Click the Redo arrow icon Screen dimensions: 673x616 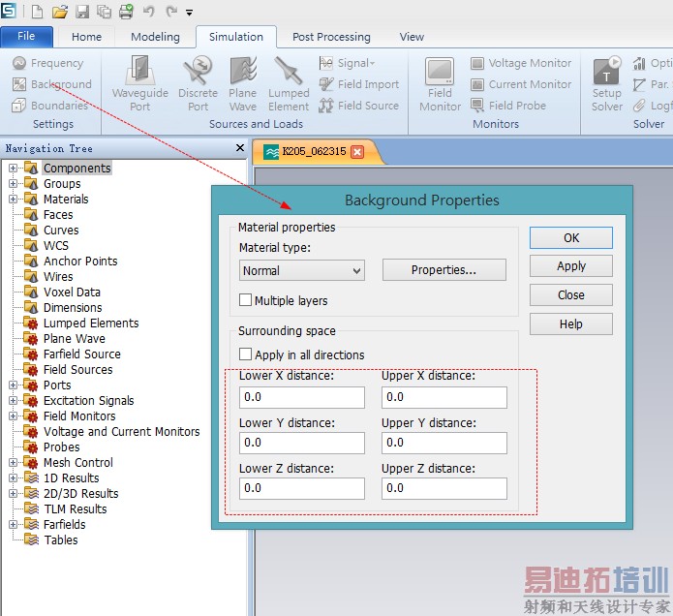(171, 12)
